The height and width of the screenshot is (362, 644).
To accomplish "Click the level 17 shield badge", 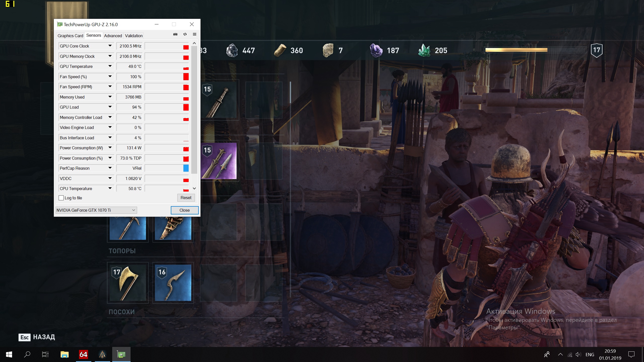I will pyautogui.click(x=596, y=50).
